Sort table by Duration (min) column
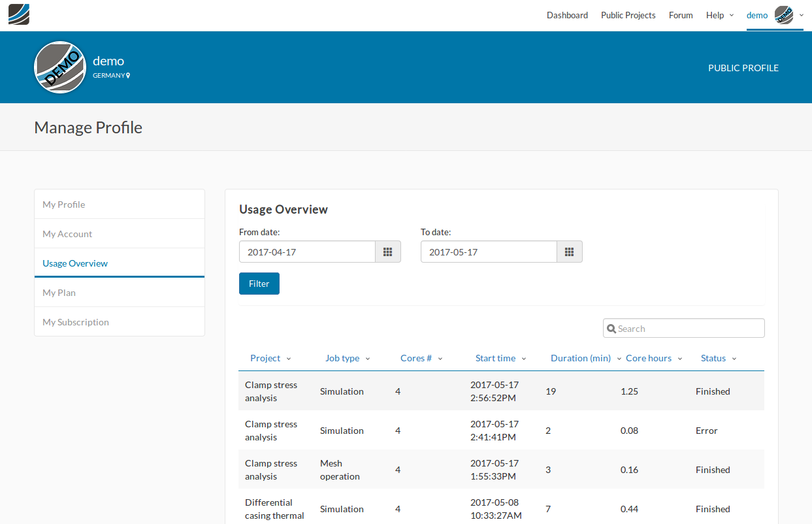 click(586, 358)
